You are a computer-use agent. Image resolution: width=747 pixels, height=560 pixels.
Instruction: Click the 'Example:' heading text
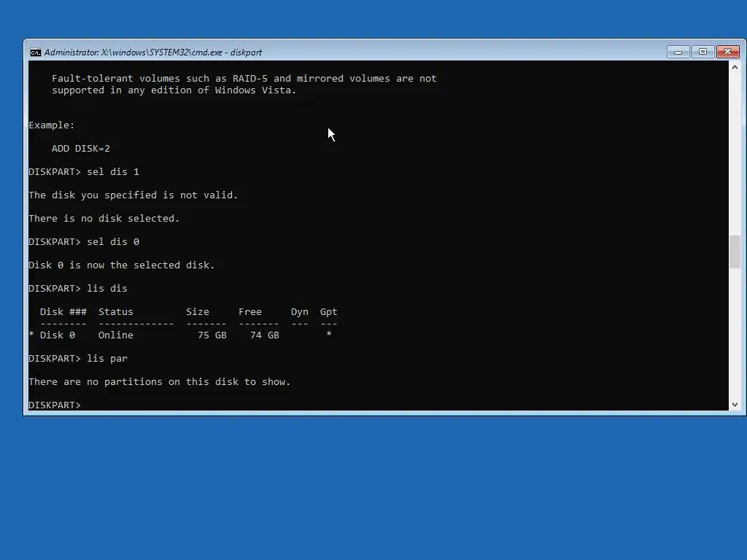click(x=52, y=125)
